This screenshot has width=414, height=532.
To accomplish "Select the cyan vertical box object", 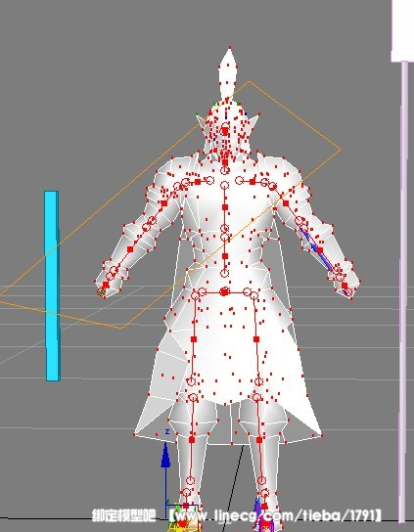I will (53, 286).
